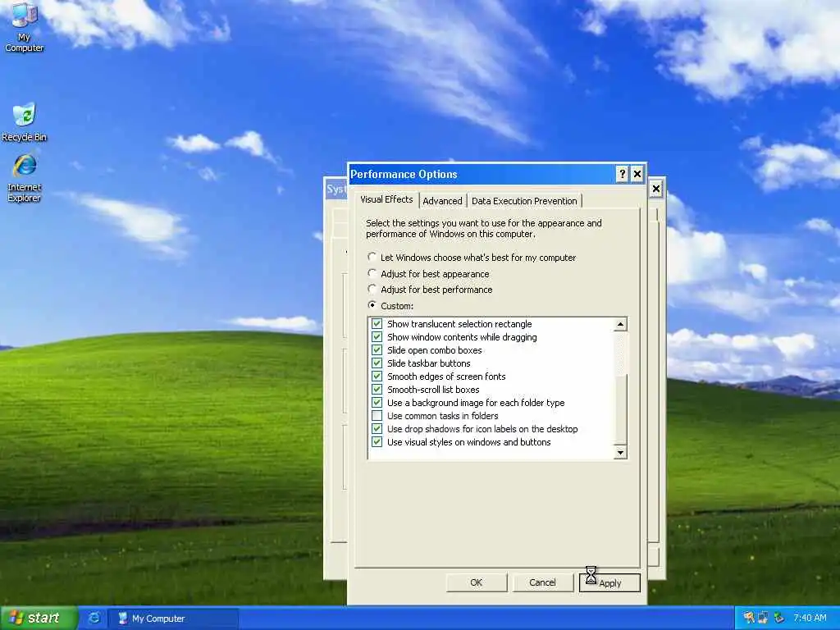Viewport: 840px width, 630px height.
Task: Switch to the Visual Effects tab
Action: coord(386,199)
